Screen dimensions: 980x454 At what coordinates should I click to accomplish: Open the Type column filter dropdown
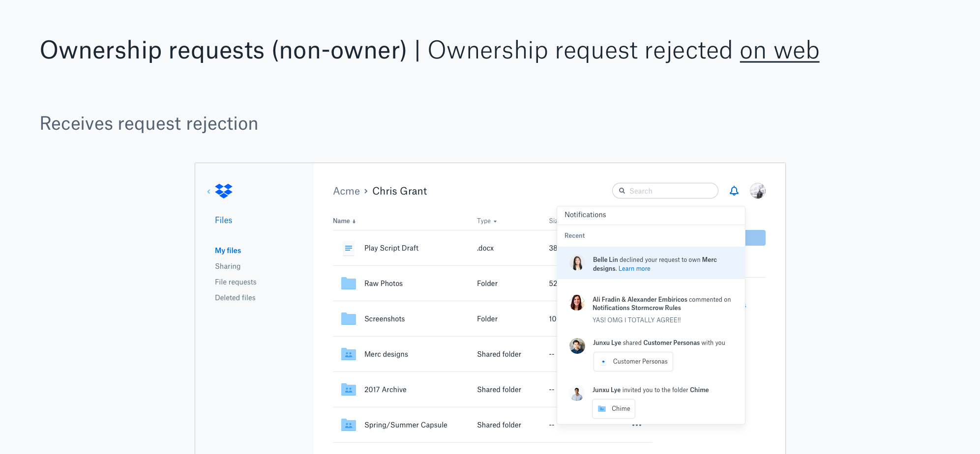pyautogui.click(x=495, y=221)
